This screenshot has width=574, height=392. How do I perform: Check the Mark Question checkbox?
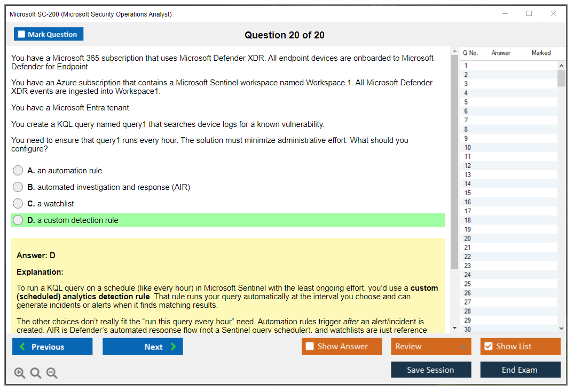pyautogui.click(x=22, y=35)
